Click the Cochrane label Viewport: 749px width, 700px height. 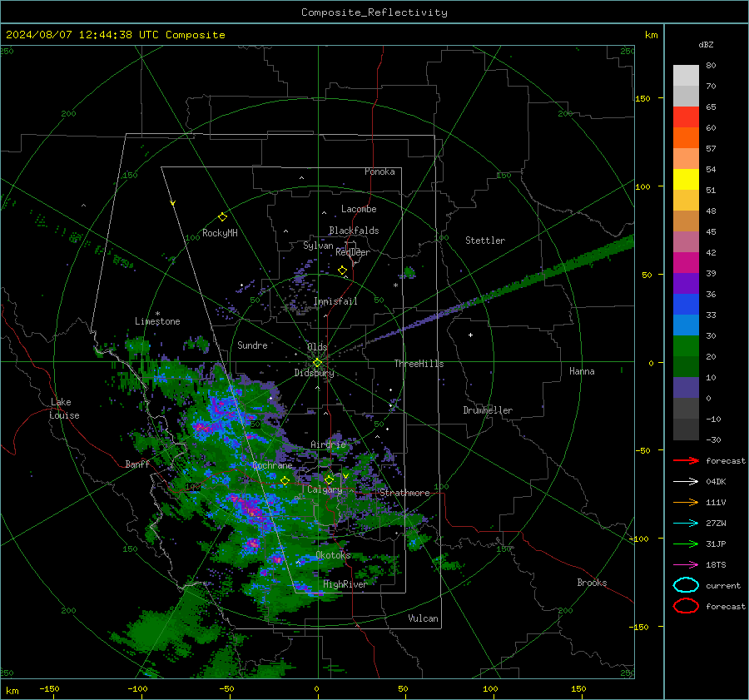(272, 465)
